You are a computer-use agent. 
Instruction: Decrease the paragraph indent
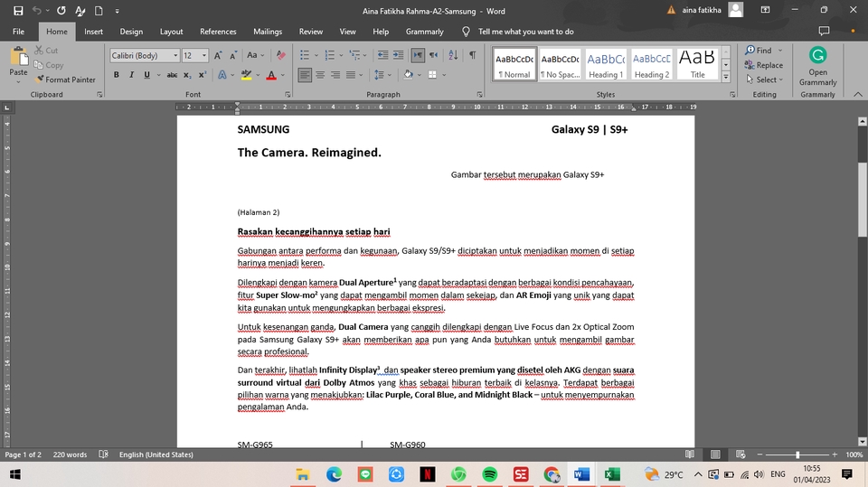point(382,55)
